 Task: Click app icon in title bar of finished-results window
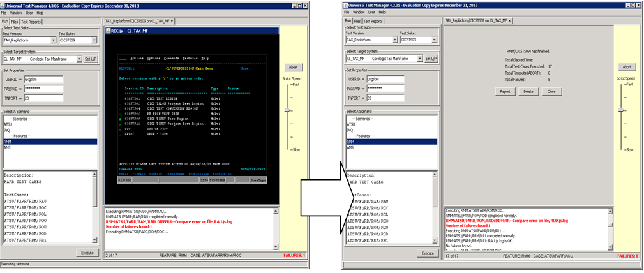click(345, 6)
